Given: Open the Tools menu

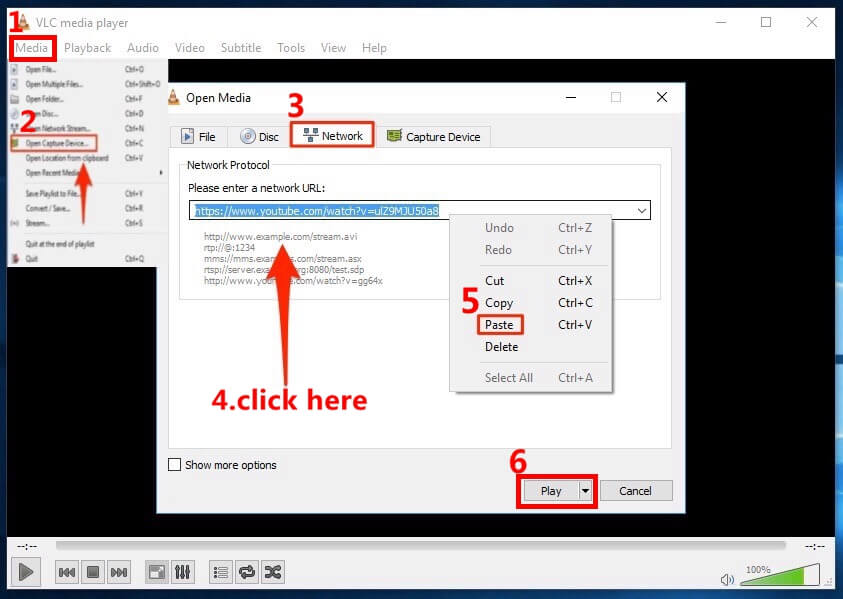Looking at the screenshot, I should [x=291, y=48].
